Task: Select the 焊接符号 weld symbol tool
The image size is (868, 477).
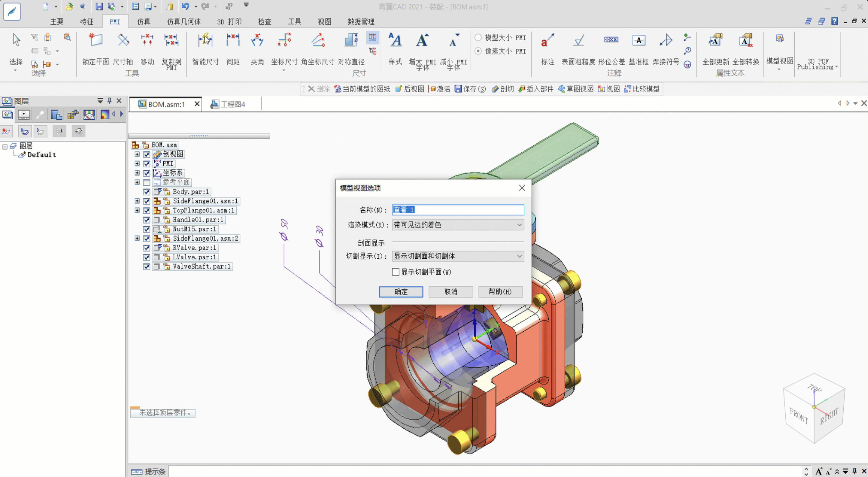Action: pyautogui.click(x=666, y=49)
